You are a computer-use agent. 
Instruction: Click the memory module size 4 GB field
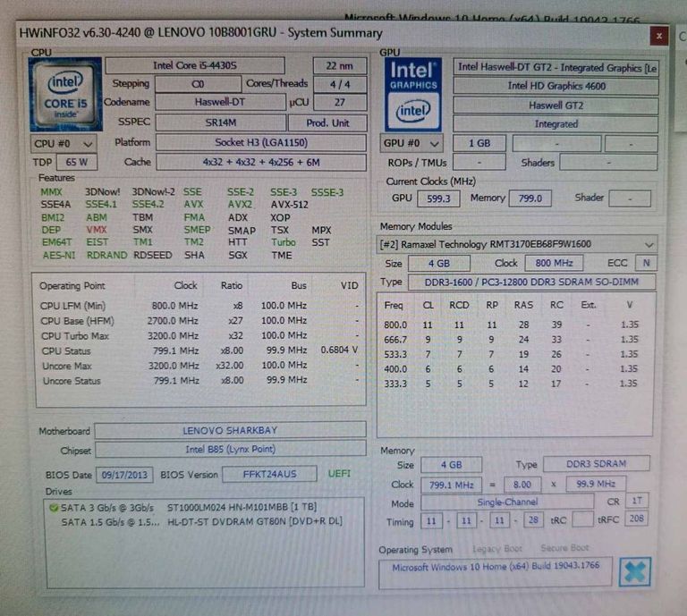click(x=439, y=263)
